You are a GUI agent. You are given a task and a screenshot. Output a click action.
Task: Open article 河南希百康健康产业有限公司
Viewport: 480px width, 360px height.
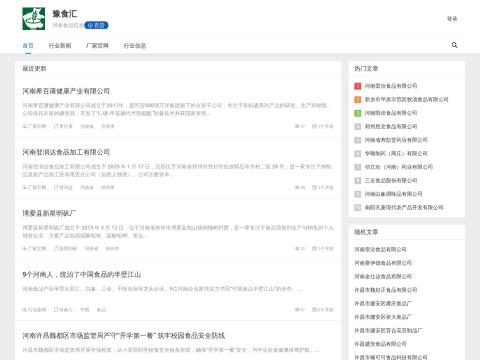[x=66, y=91]
